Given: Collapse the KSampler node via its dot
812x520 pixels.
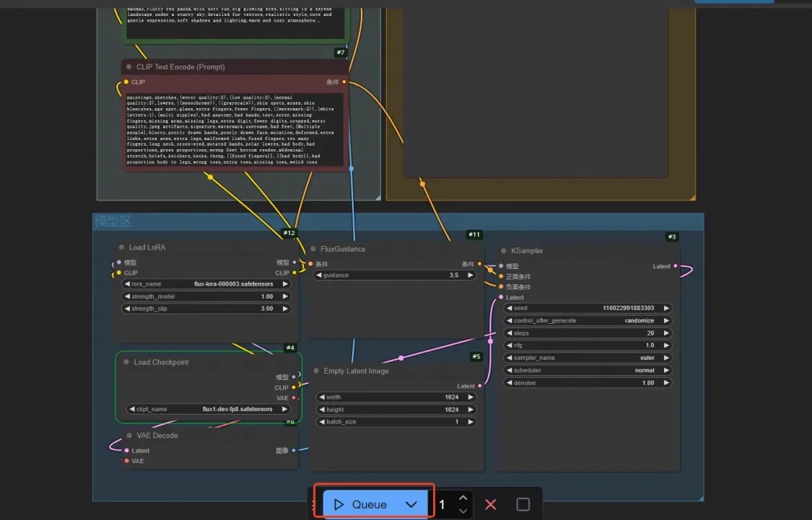Looking at the screenshot, I should pyautogui.click(x=503, y=250).
